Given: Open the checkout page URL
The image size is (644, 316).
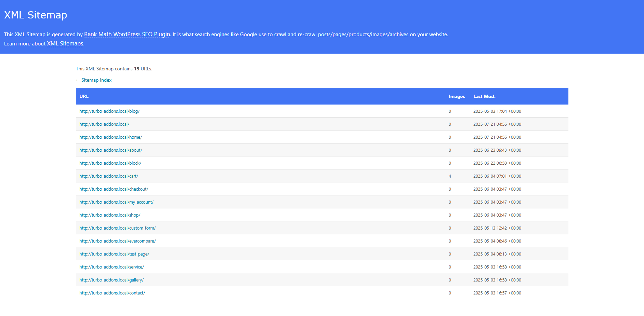Looking at the screenshot, I should pos(114,189).
